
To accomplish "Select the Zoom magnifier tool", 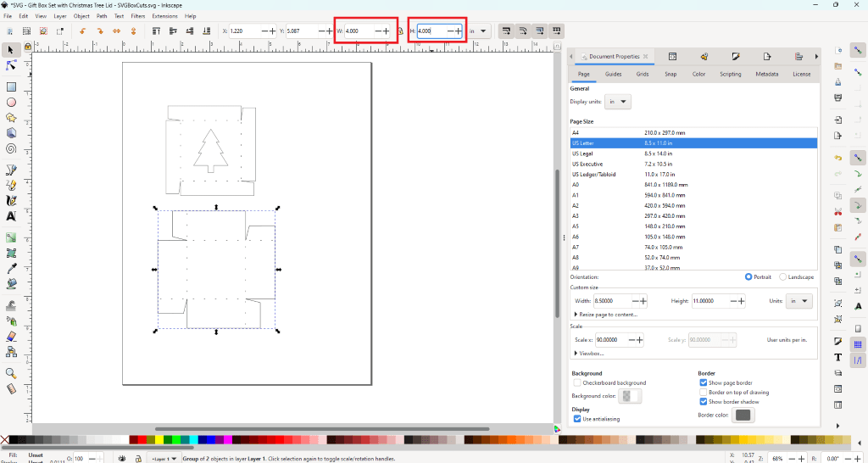I will [x=12, y=373].
